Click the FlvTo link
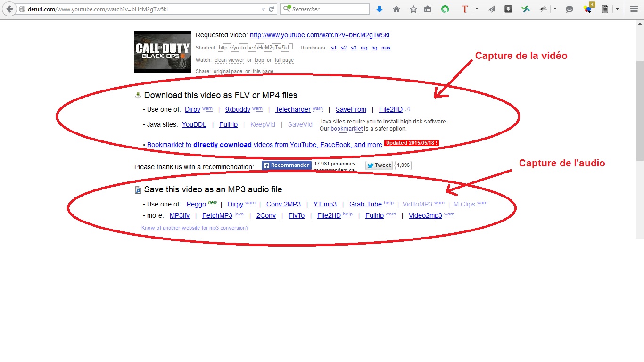The image size is (644, 362). point(297,215)
